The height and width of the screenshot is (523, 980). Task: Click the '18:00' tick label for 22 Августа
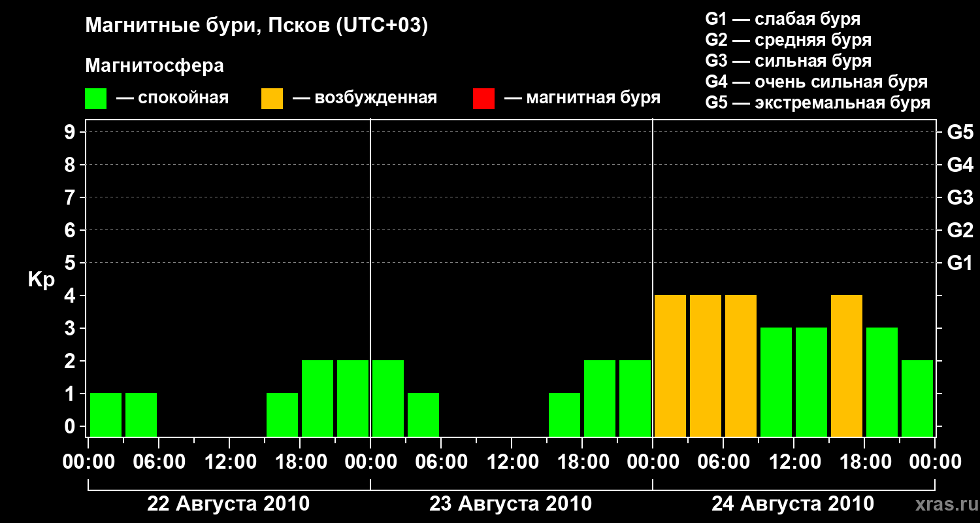[x=300, y=462]
